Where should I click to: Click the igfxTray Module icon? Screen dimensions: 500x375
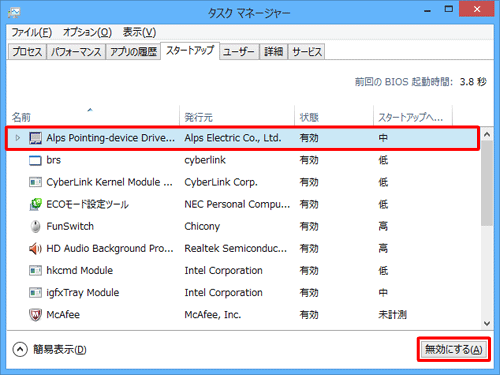click(35, 293)
